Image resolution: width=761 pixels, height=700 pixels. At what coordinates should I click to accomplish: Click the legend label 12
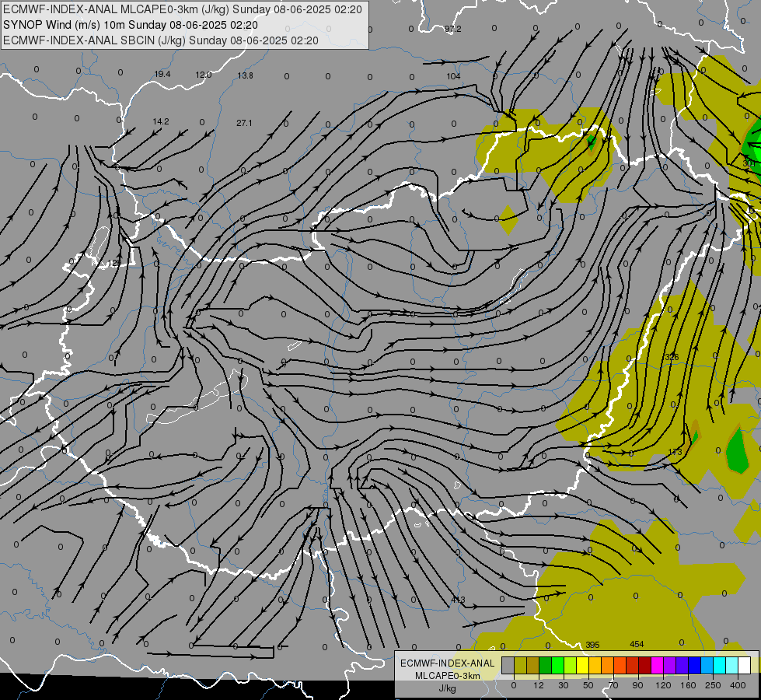pyautogui.click(x=539, y=685)
